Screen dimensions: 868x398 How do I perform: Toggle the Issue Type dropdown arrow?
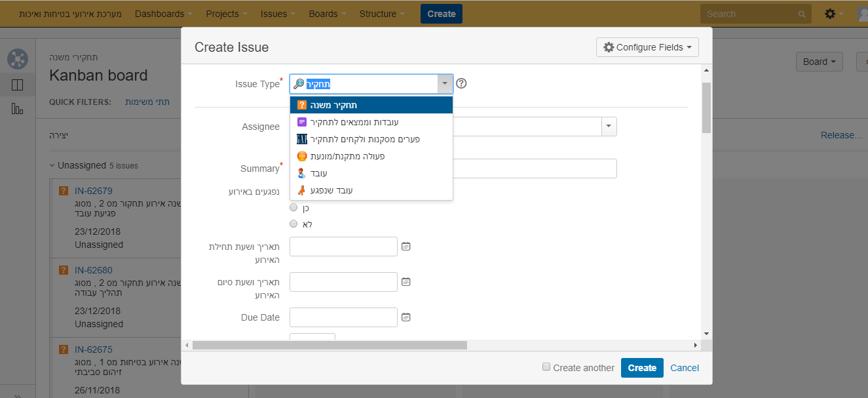tap(445, 84)
